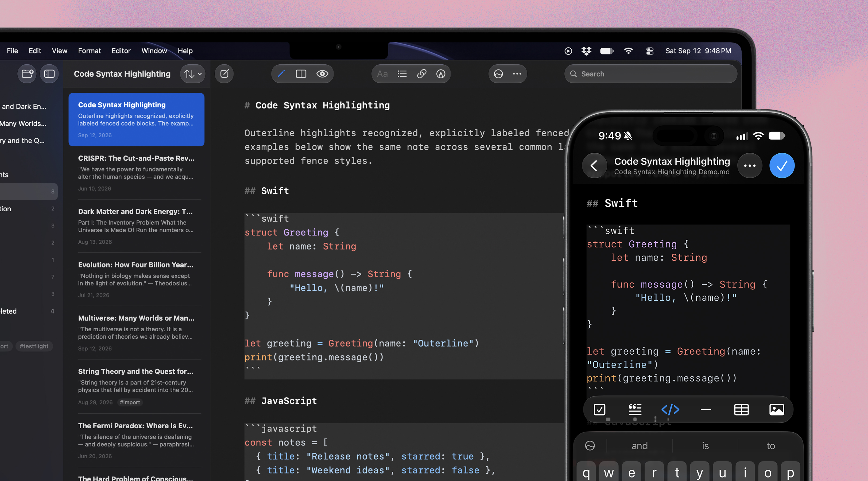Viewport: 868px width, 481px height.
Task: Click the new folder icon in sidebar toolbar
Action: tap(27, 74)
